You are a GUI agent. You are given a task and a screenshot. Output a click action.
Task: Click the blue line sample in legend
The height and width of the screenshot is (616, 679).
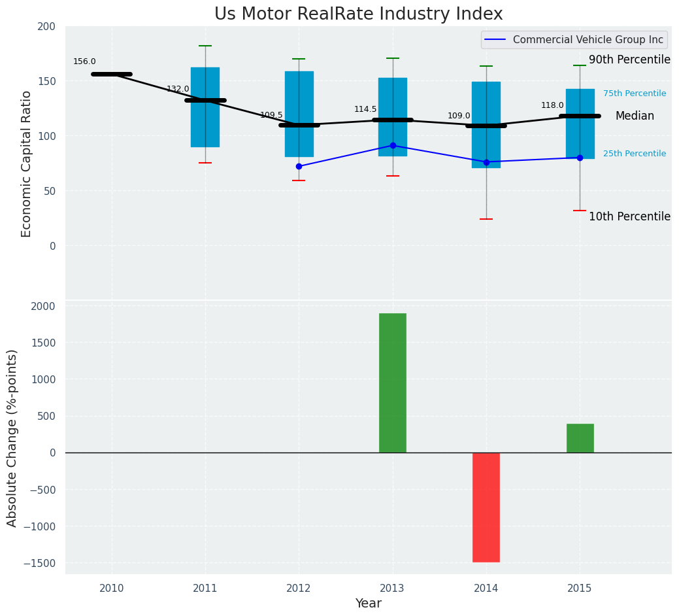tap(495, 40)
